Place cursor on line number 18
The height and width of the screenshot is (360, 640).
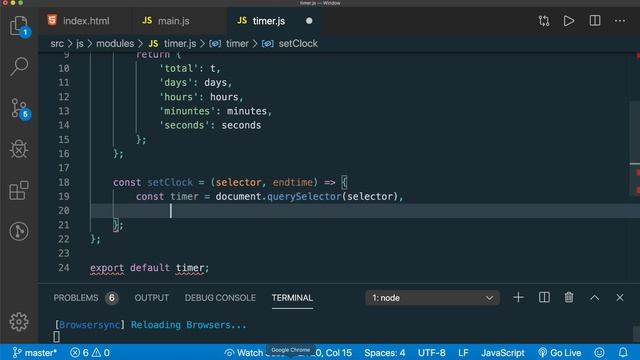pyautogui.click(x=64, y=182)
